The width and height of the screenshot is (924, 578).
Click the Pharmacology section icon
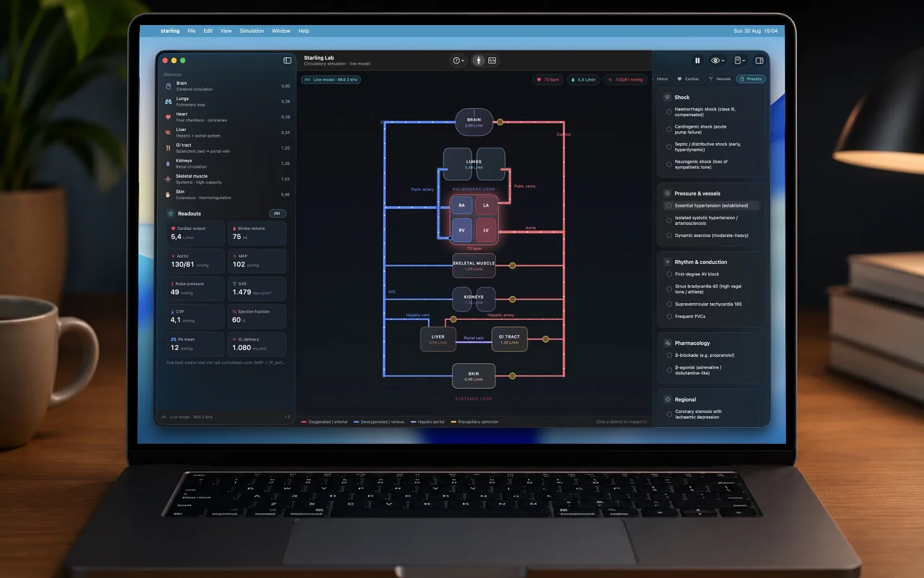click(x=667, y=343)
